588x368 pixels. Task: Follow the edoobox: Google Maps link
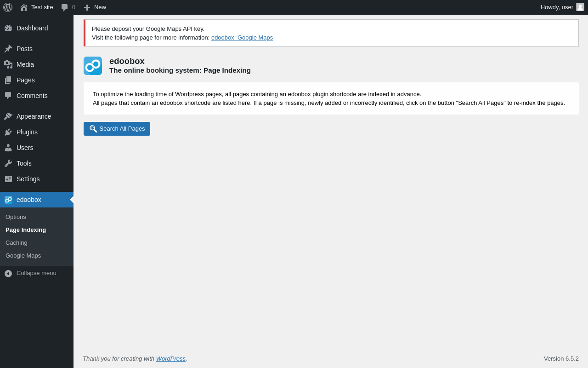242,38
